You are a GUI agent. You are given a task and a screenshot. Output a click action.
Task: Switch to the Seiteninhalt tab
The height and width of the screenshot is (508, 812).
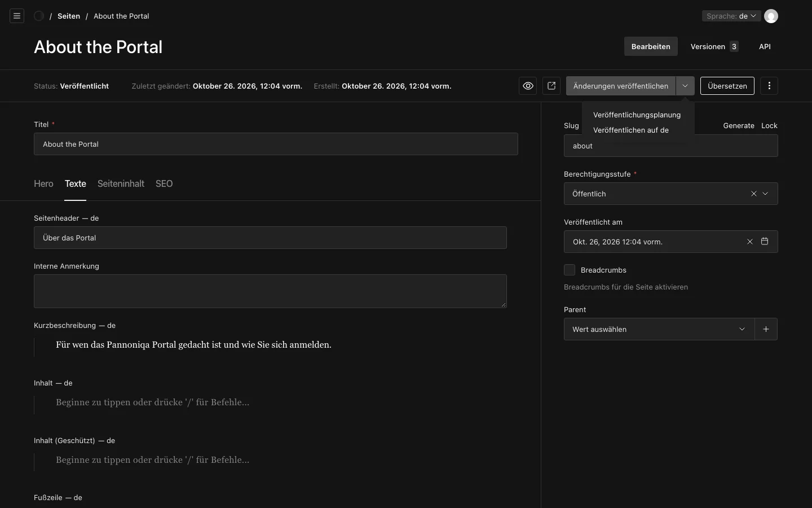click(x=121, y=183)
